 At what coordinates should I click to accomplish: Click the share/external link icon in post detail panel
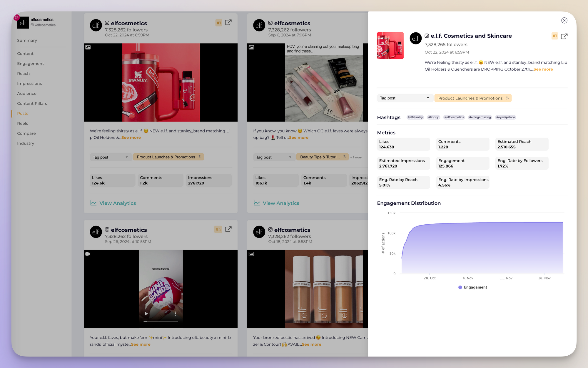[565, 36]
